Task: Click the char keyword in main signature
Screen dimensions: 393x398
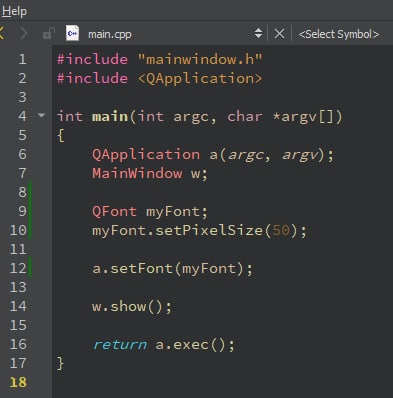Action: (245, 117)
